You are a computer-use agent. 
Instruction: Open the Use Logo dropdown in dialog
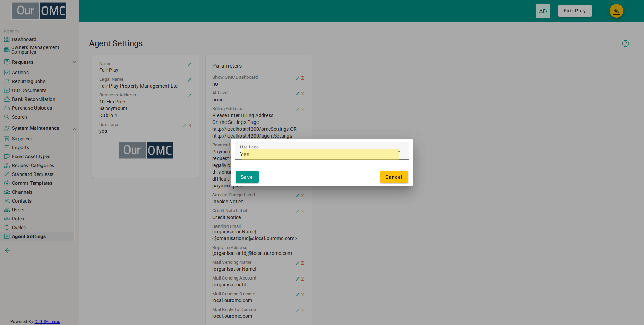pos(322,151)
